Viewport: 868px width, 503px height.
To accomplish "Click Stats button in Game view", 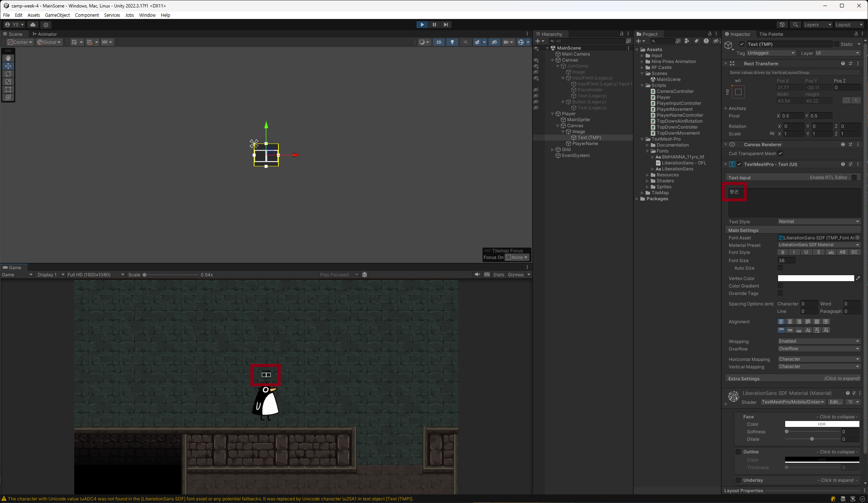I will 499,274.
